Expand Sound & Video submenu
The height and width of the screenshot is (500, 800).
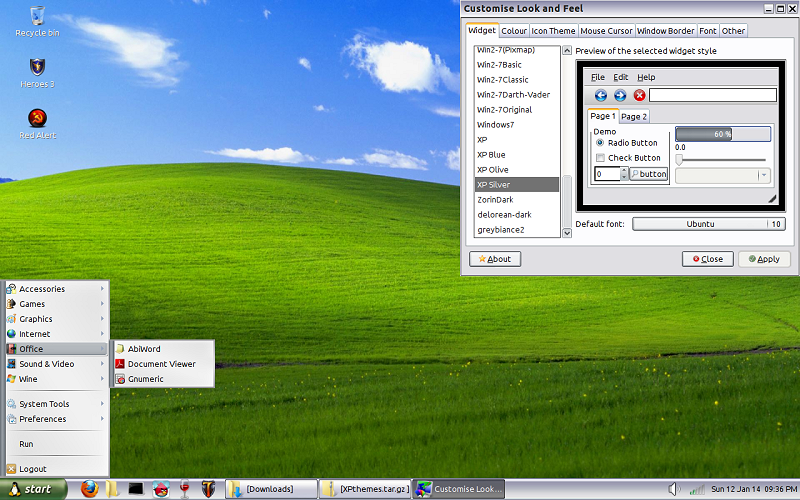click(x=56, y=364)
